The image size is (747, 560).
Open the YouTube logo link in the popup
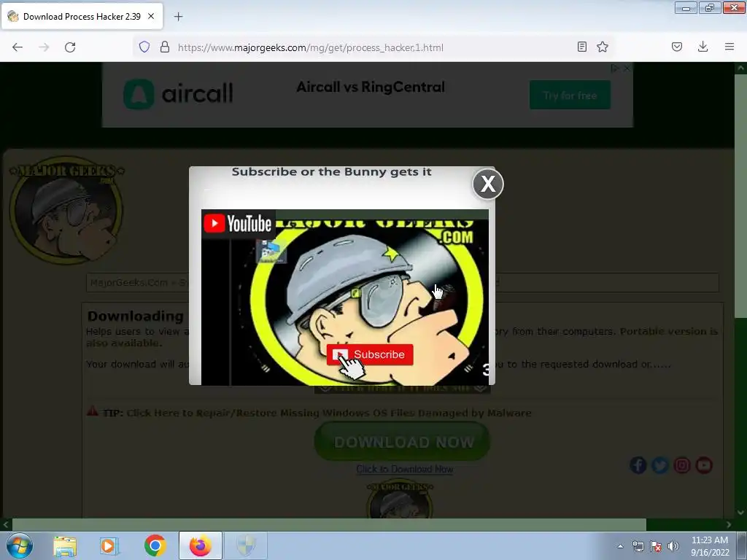pyautogui.click(x=239, y=223)
